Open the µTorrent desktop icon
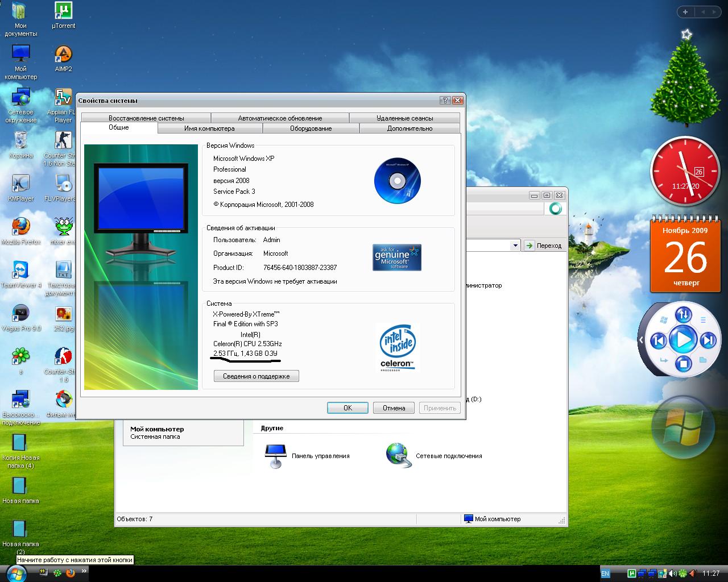The height and width of the screenshot is (582, 728). coord(63,11)
